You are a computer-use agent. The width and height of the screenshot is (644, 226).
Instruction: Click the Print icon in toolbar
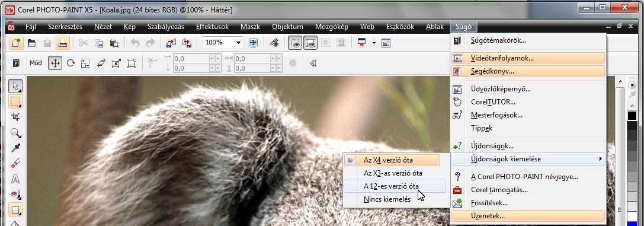click(62, 43)
